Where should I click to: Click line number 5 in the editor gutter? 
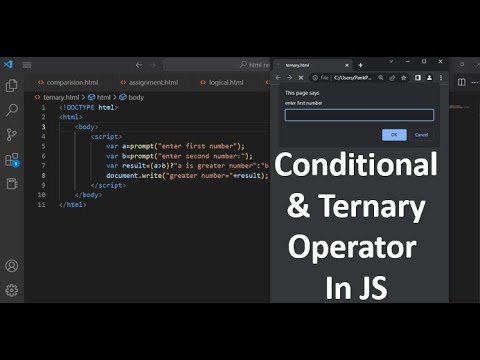pos(43,146)
